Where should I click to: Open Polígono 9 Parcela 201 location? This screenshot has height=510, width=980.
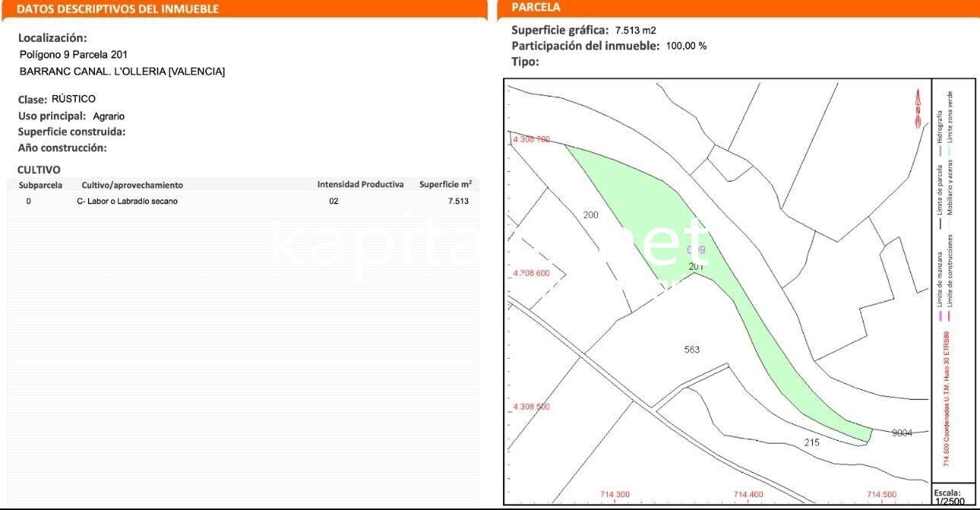(73, 54)
